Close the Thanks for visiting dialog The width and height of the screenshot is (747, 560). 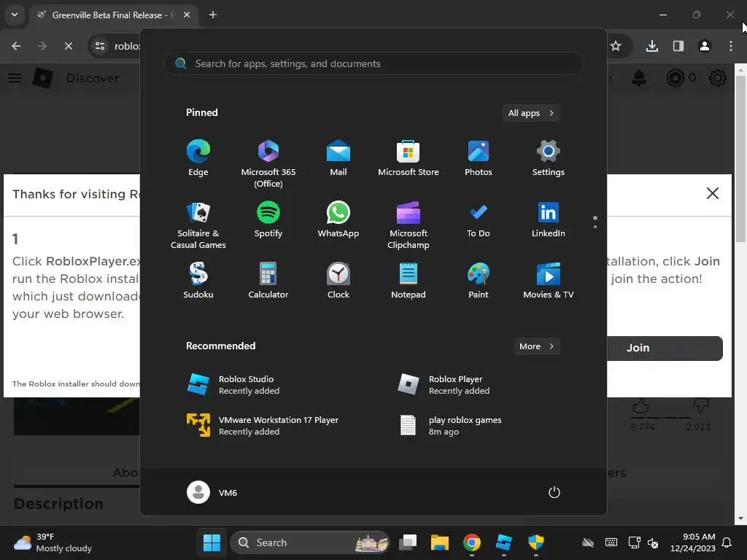713,192
